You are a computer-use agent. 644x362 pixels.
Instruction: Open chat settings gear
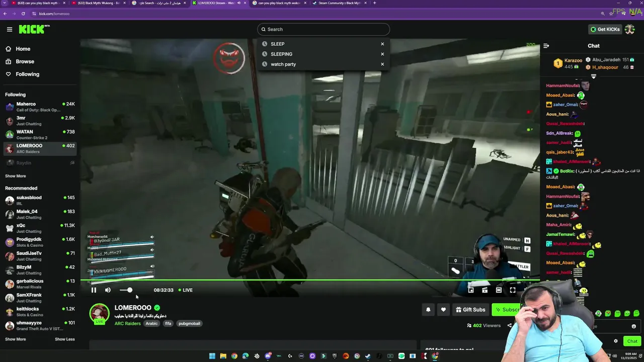point(615,341)
